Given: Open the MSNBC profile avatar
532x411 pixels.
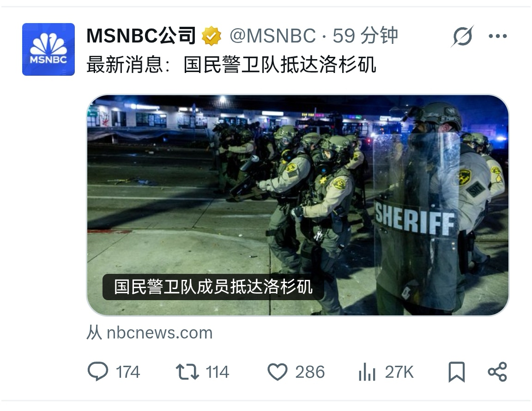Looking at the screenshot, I should pyautogui.click(x=48, y=49).
